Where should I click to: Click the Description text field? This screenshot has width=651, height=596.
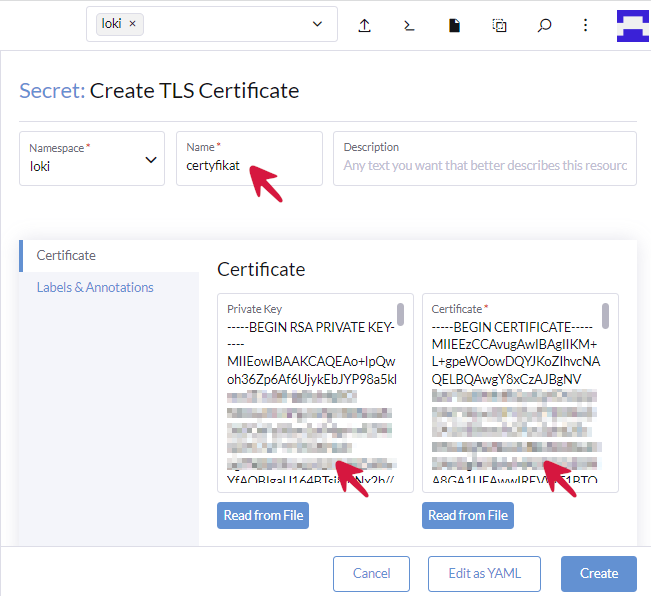[x=484, y=165]
